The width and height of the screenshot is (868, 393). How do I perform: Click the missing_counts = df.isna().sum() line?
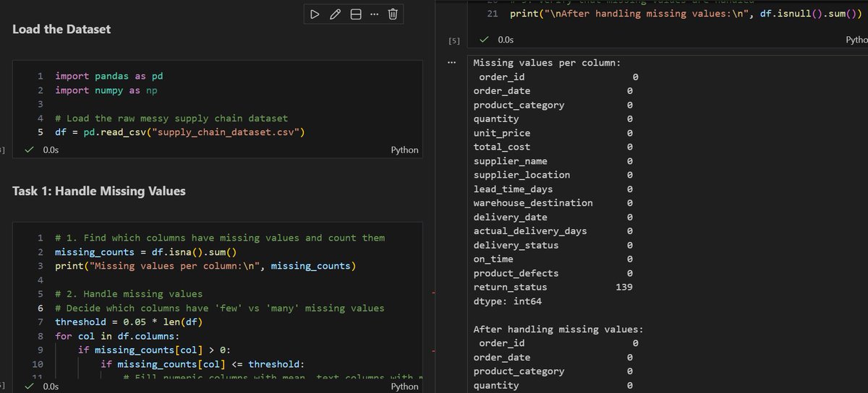[x=146, y=252]
